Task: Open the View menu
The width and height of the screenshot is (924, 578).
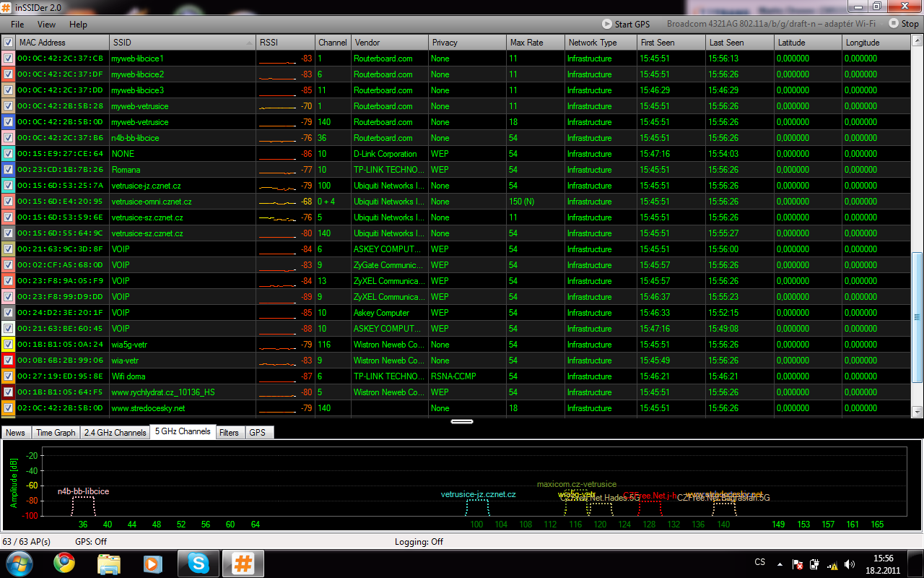Action: click(x=46, y=25)
